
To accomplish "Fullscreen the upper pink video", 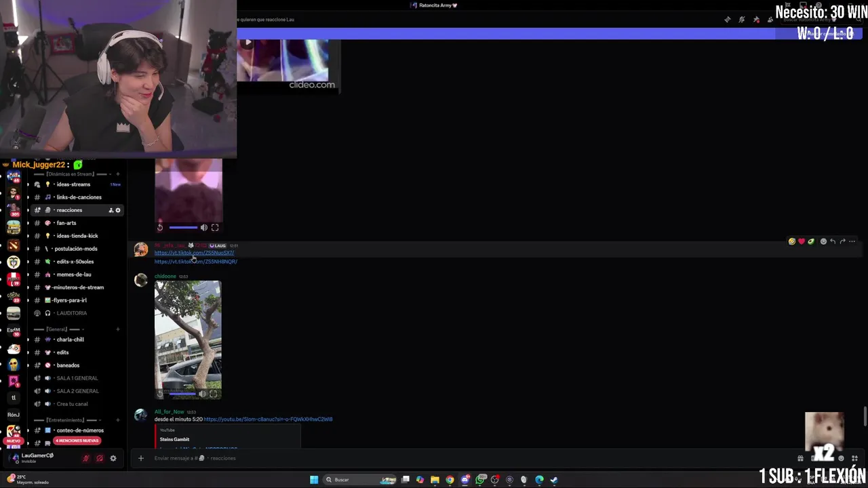I will click(x=215, y=228).
